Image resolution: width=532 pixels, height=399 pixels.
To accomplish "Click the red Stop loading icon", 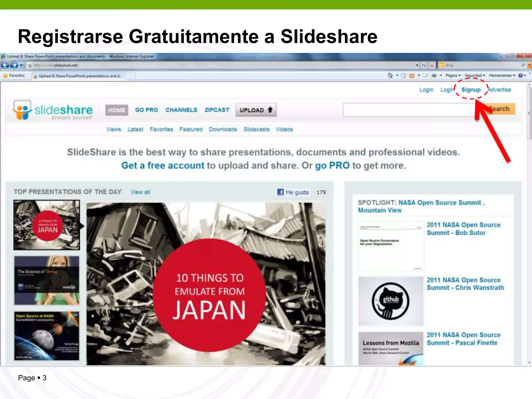I will coord(432,65).
